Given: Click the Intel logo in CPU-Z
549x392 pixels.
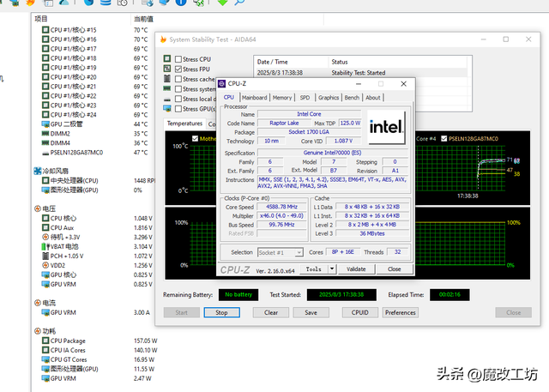Looking at the screenshot, I should (x=386, y=127).
